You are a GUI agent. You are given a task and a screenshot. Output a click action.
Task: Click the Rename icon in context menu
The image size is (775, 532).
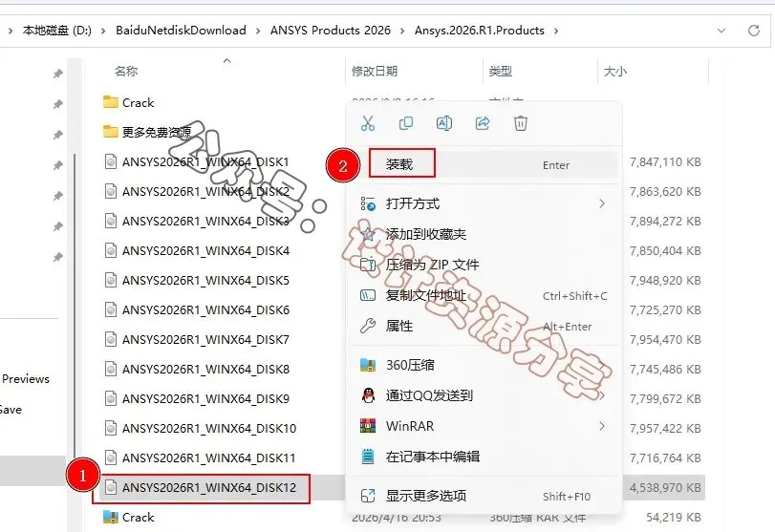pyautogui.click(x=443, y=123)
